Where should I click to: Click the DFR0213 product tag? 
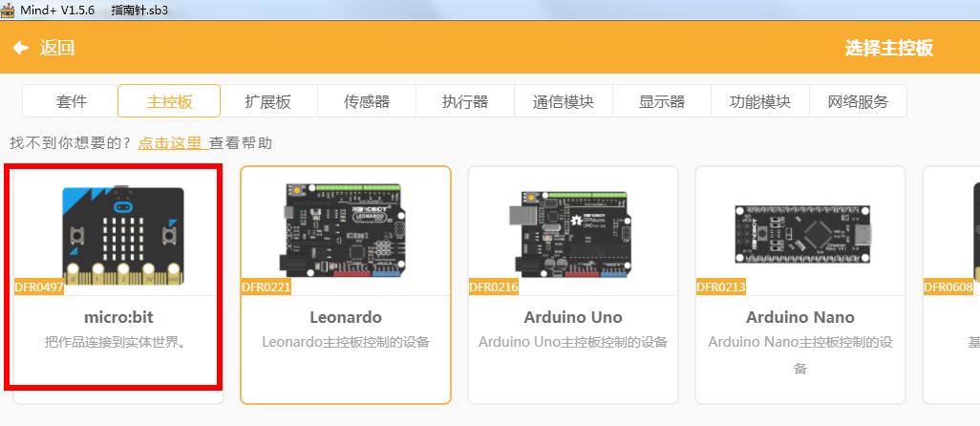click(x=721, y=288)
